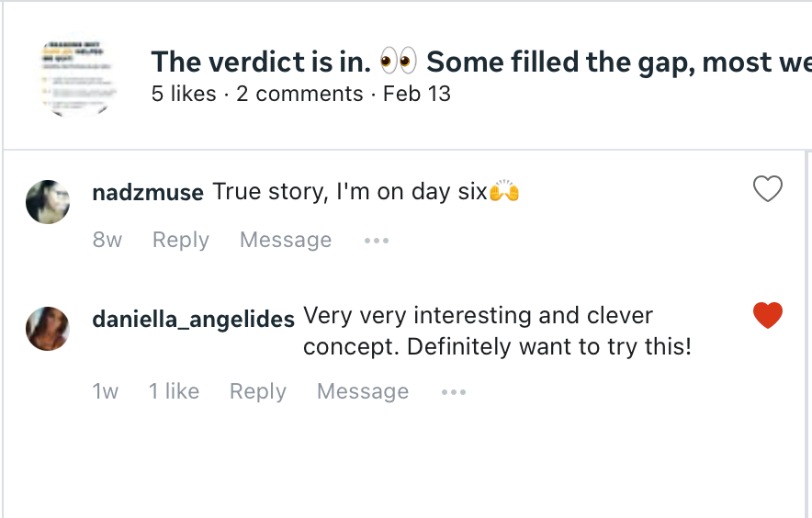Like the nadzmuse comment with heart outline

pos(767,189)
